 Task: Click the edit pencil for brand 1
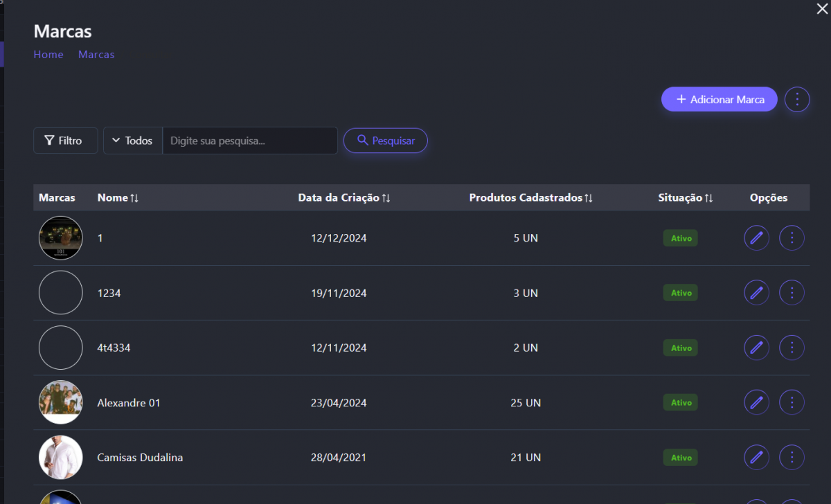point(756,238)
